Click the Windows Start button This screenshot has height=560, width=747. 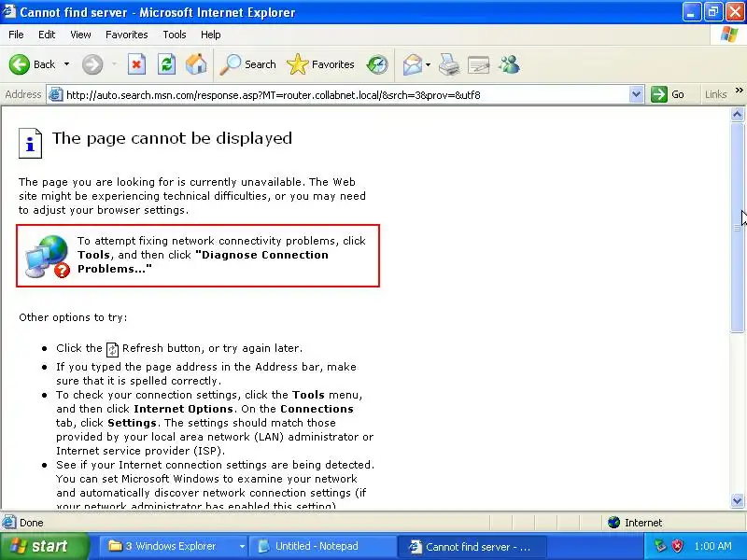(45, 546)
